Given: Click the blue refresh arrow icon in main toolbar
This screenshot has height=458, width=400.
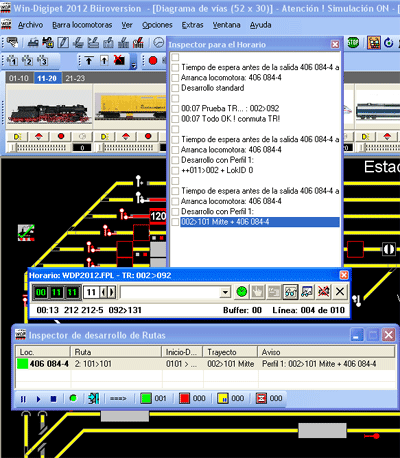Looking at the screenshot, I should tap(389, 43).
